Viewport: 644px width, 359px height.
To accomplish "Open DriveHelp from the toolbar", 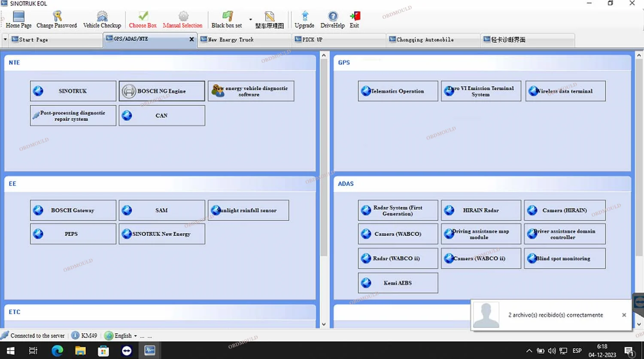I will click(x=333, y=20).
